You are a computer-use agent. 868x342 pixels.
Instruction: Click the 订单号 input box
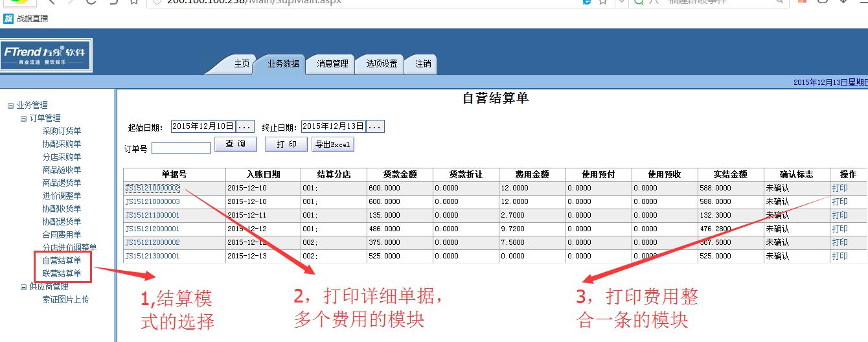(181, 148)
